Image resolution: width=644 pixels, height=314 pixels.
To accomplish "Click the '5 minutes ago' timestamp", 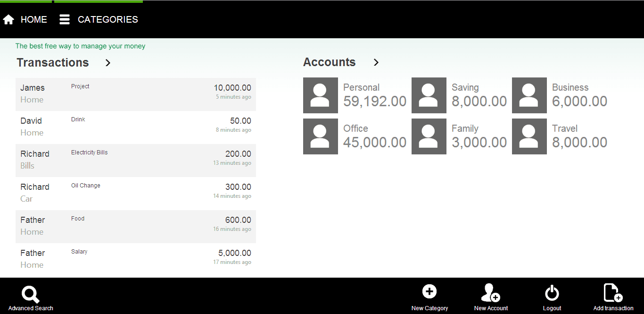I will coord(233,97).
